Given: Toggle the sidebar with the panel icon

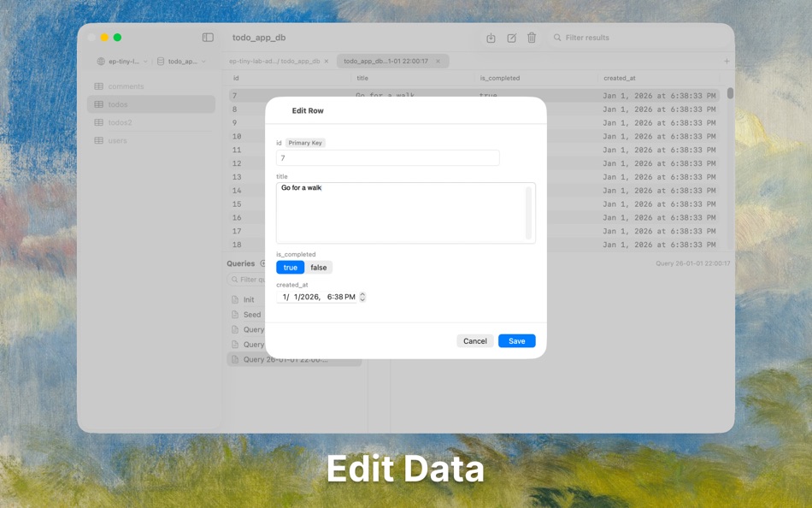Looking at the screenshot, I should pyautogui.click(x=207, y=37).
